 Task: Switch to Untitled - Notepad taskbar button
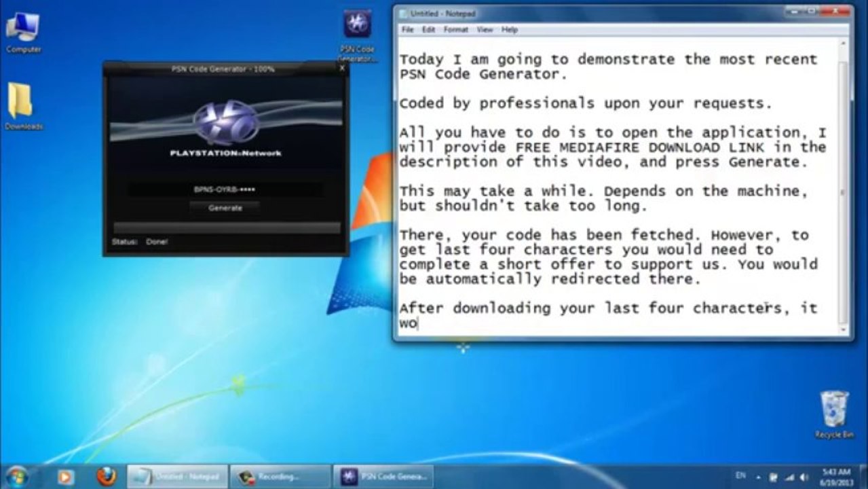178,477
